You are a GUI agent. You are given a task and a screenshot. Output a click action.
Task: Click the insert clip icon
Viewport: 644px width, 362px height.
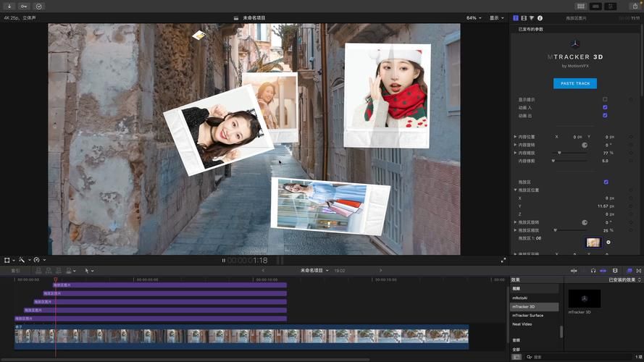click(x=49, y=271)
